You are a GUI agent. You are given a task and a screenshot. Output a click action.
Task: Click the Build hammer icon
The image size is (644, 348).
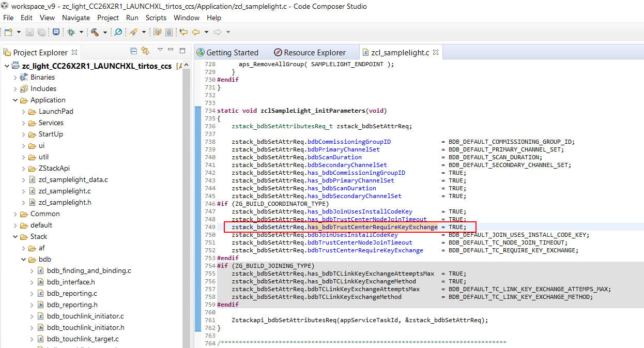(x=95, y=32)
